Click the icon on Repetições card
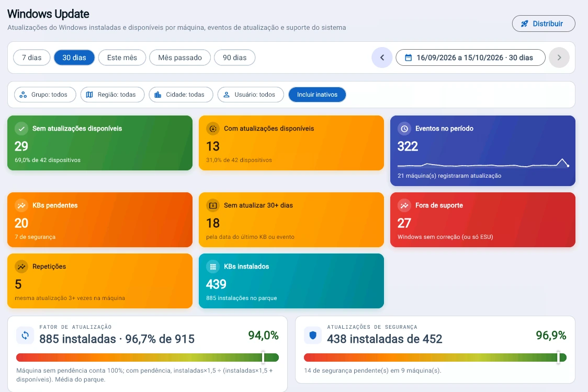Screen dimensions: 588x392 [x=21, y=267]
